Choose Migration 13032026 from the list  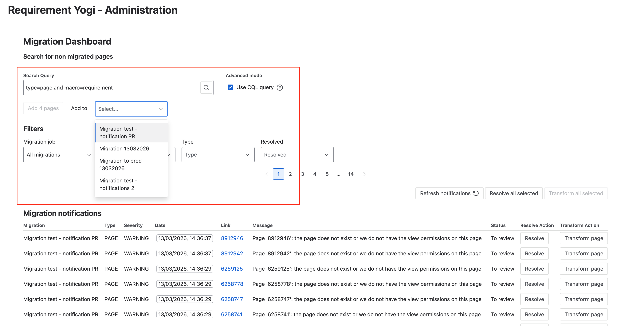click(124, 149)
